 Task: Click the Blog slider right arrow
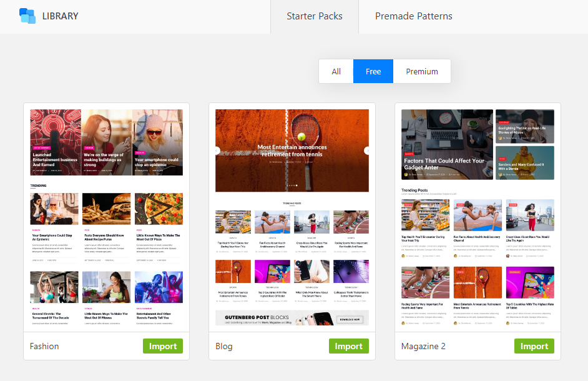point(368,151)
